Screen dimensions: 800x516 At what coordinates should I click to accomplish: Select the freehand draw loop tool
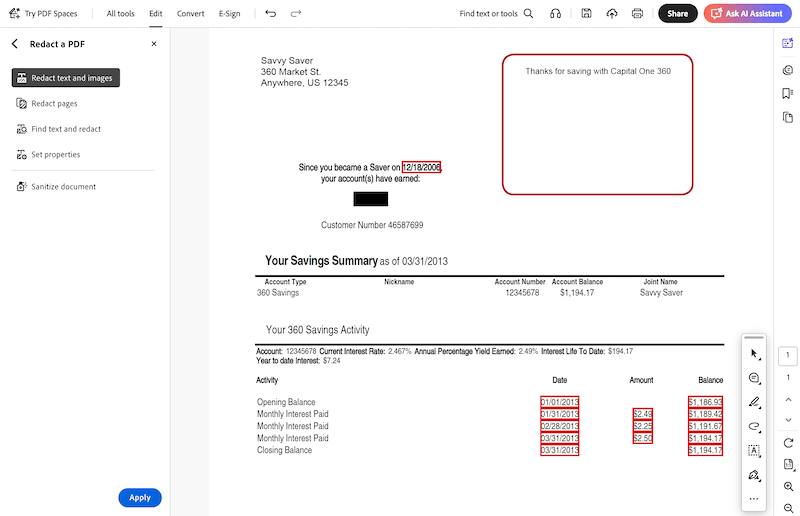pyautogui.click(x=754, y=426)
